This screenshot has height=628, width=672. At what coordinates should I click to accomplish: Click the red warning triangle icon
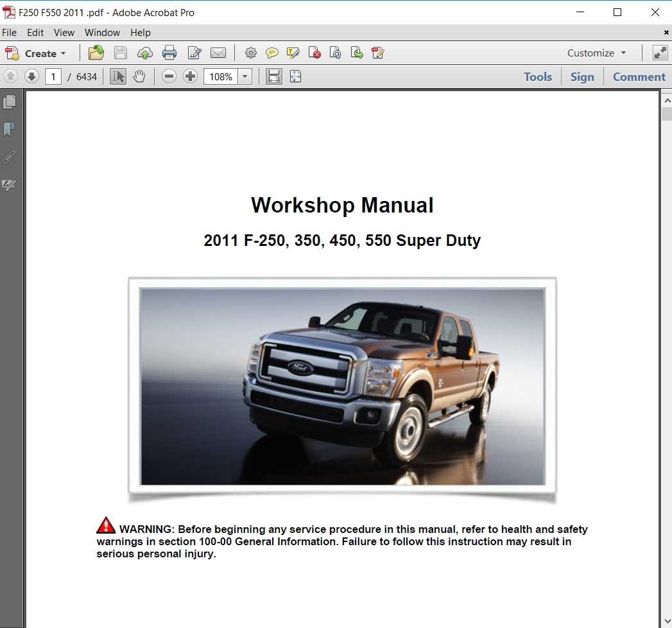click(x=105, y=525)
